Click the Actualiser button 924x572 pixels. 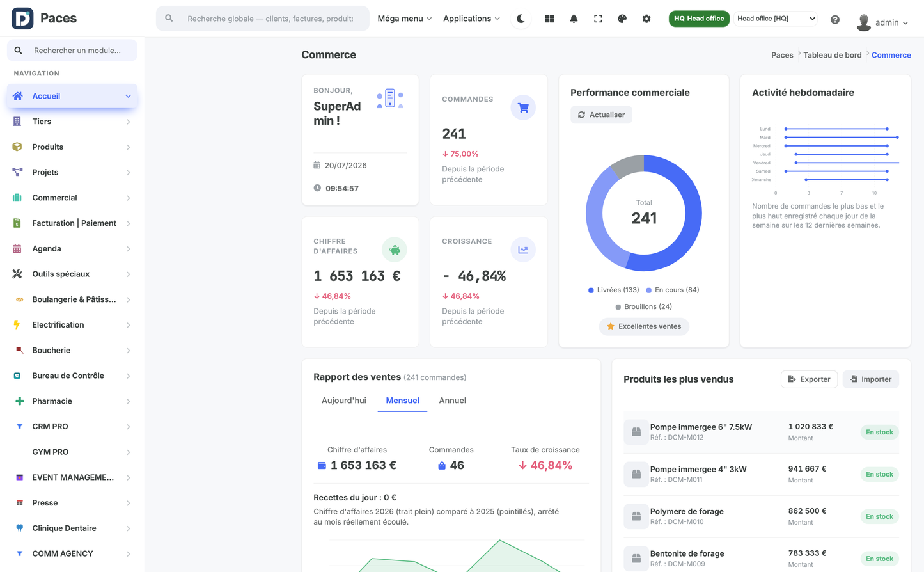pos(601,115)
